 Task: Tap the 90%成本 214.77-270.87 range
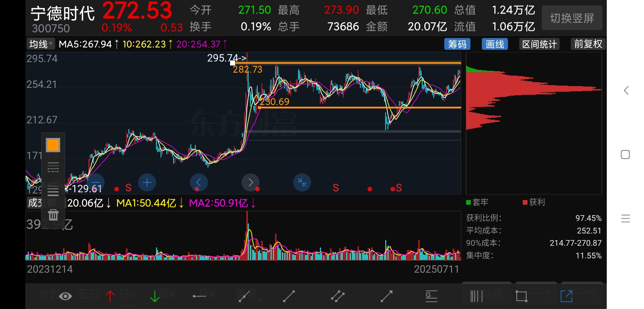coord(576,243)
